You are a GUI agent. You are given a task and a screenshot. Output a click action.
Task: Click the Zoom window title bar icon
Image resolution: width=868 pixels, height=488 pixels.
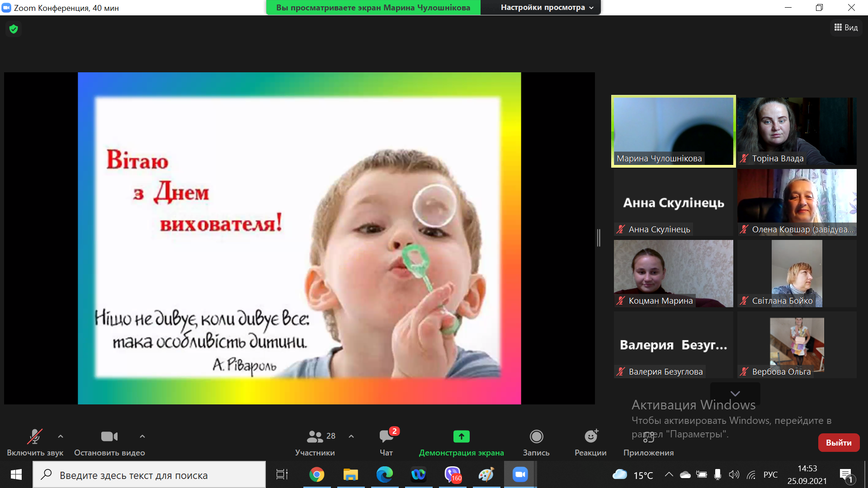tap(6, 8)
